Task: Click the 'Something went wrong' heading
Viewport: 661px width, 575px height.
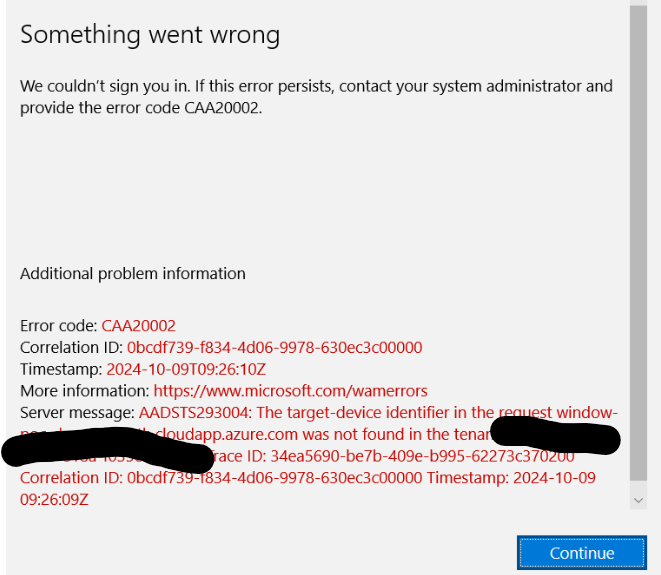Action: coord(150,35)
